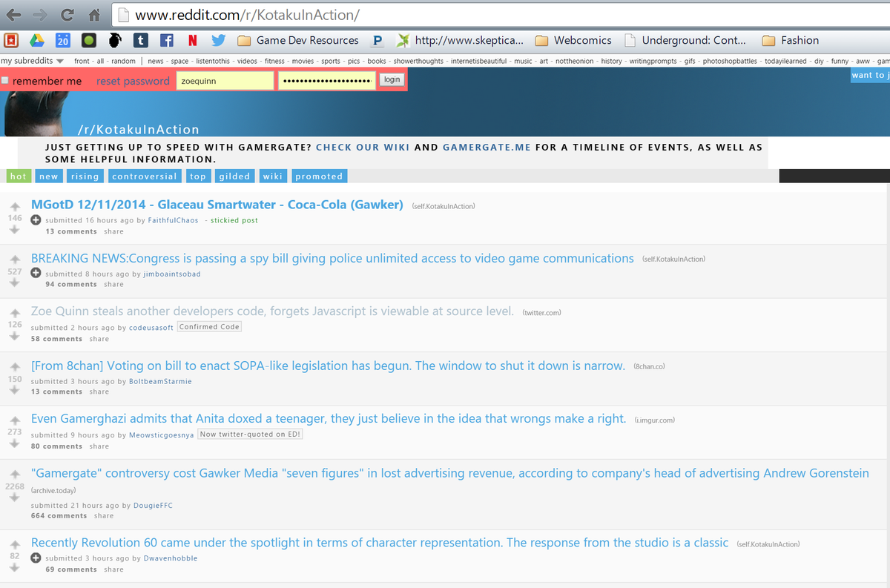Open the Webcomics bookmark folder

(573, 40)
